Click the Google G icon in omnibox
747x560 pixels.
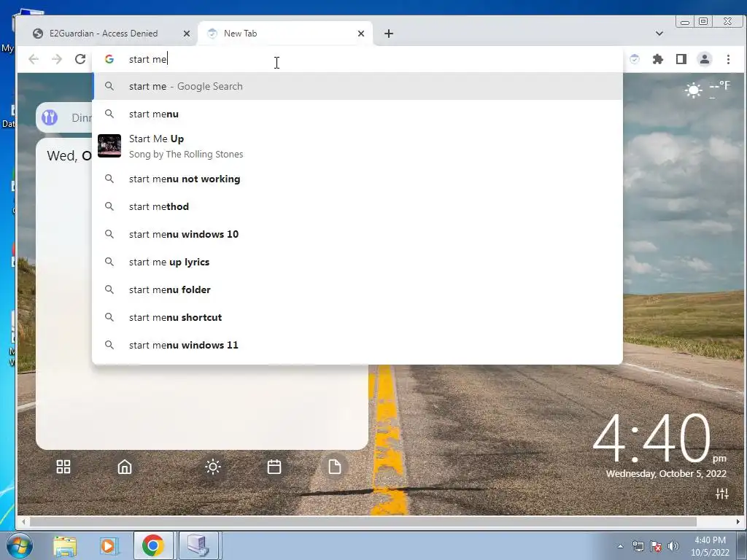click(x=109, y=59)
